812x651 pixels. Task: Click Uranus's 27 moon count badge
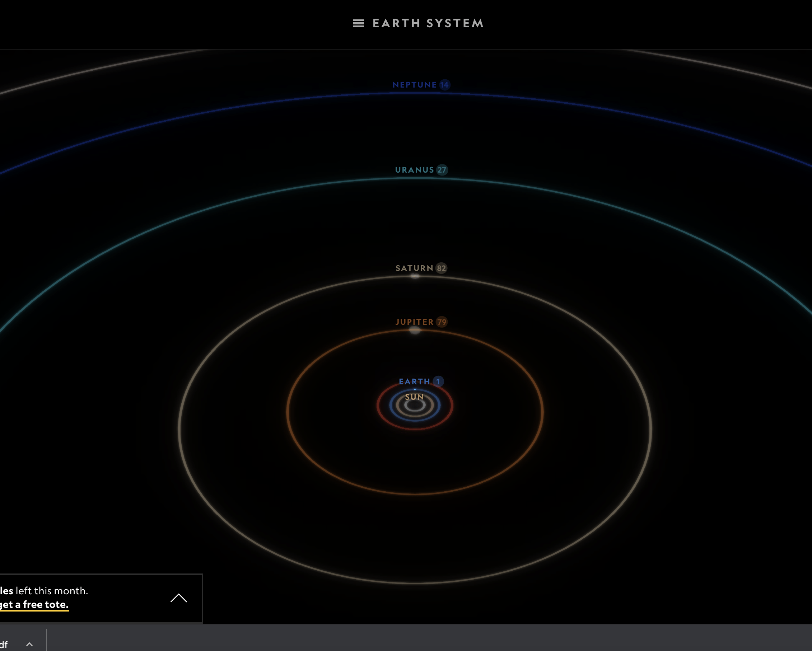pos(442,170)
